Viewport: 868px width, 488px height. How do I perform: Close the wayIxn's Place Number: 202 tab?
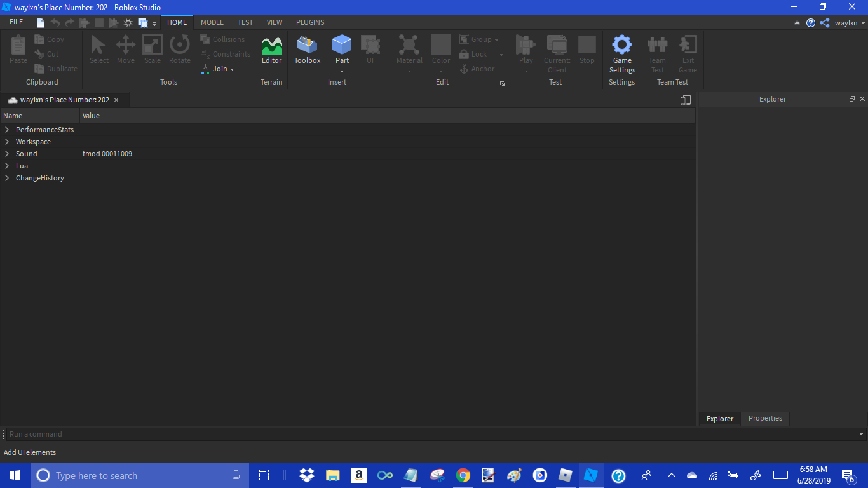116,100
